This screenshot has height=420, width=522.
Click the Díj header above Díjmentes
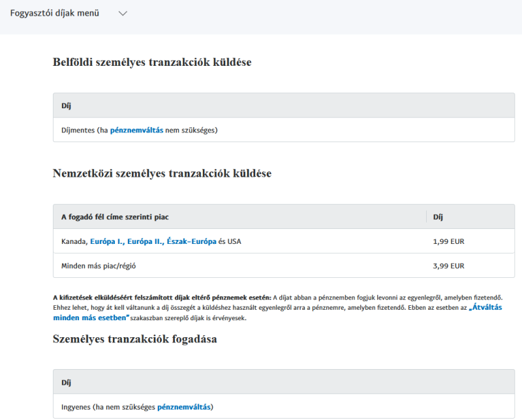67,106
